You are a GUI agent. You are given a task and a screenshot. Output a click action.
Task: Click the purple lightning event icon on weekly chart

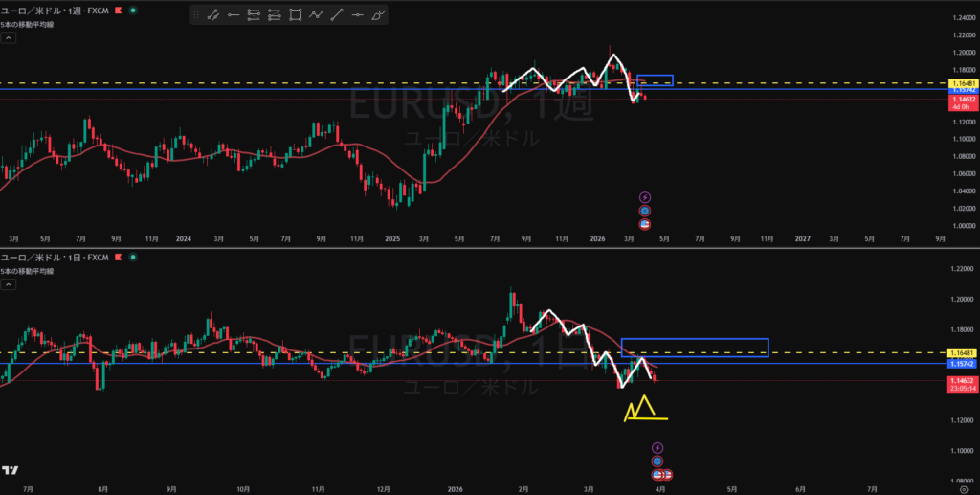click(x=644, y=197)
